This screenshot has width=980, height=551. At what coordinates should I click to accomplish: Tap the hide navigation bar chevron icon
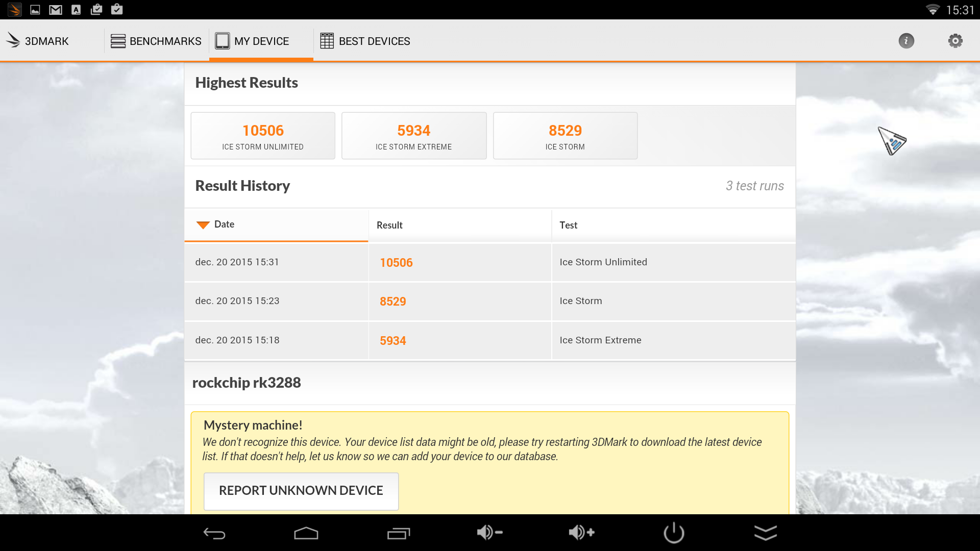tap(766, 533)
